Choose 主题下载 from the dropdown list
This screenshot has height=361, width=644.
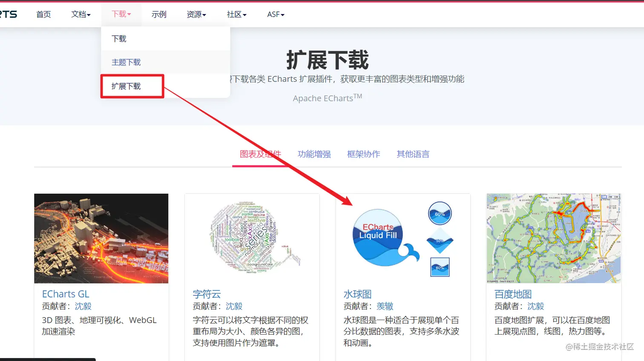[166, 62]
